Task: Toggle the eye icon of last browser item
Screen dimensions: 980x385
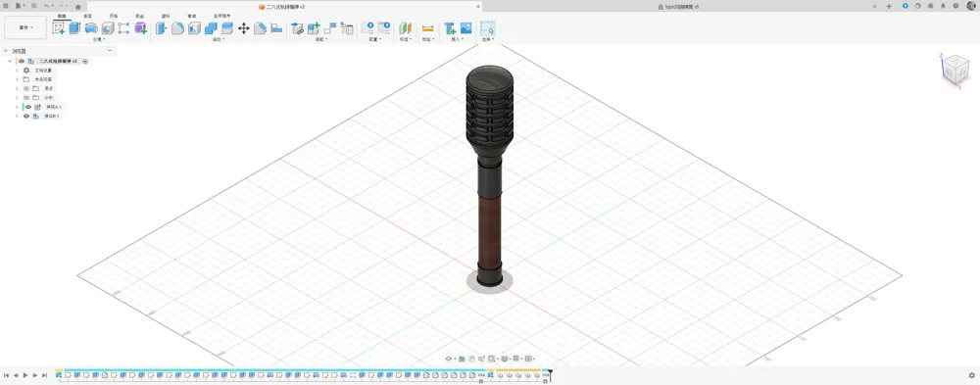Action: pyautogui.click(x=26, y=117)
